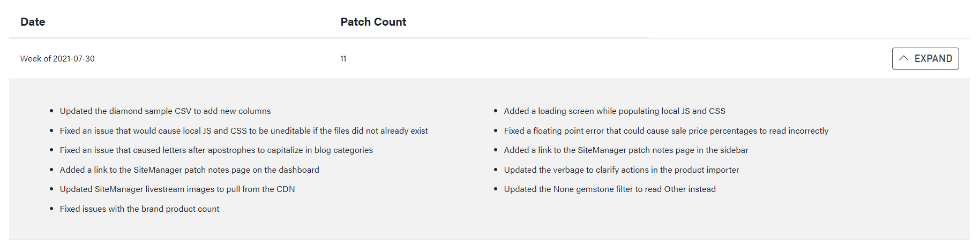The height and width of the screenshot is (246, 980).
Task: Click the bullet before the diamond sample CSV note
Action: tap(51, 111)
